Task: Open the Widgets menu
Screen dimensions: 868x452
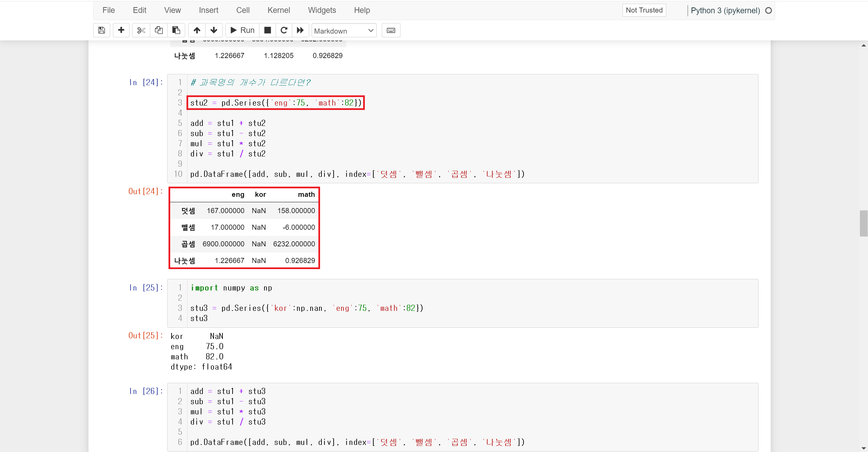Action: (322, 10)
